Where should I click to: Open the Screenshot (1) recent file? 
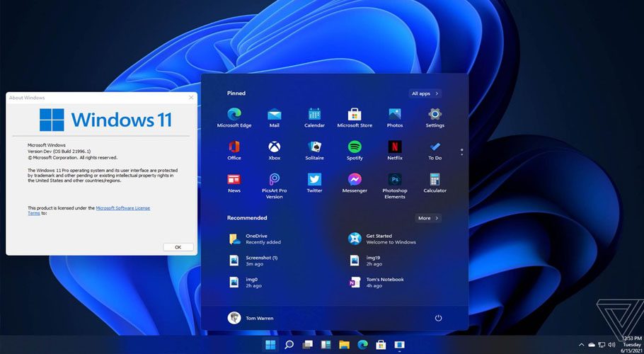coord(253,261)
